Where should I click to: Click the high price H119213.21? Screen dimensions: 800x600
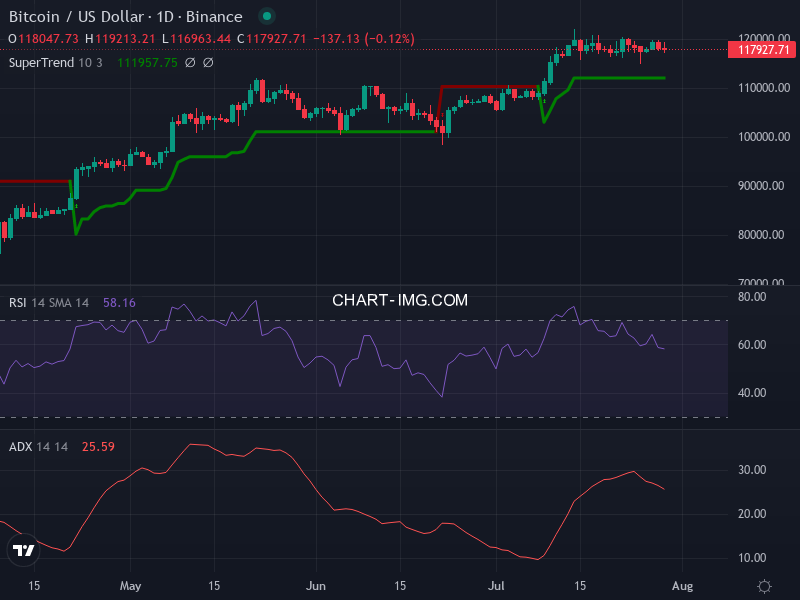coord(120,39)
